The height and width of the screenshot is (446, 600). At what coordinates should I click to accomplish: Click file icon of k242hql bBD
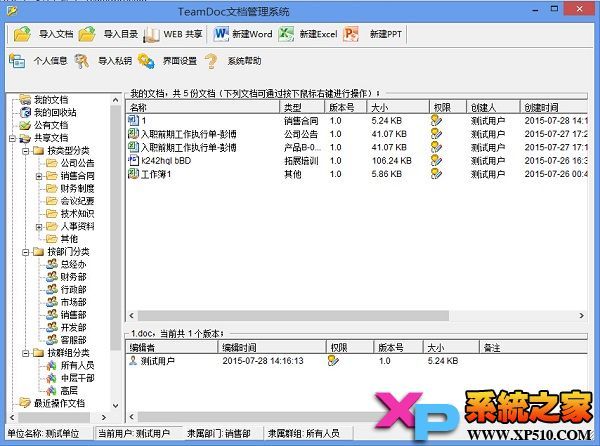(133, 161)
